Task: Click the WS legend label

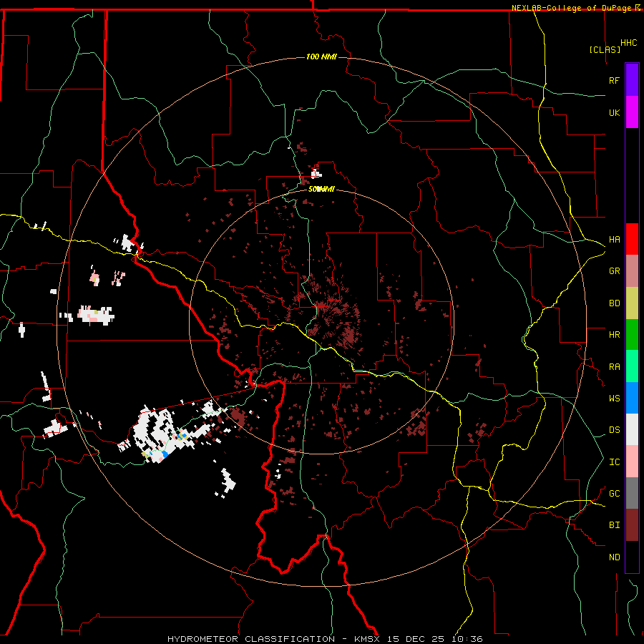Action: [x=614, y=398]
